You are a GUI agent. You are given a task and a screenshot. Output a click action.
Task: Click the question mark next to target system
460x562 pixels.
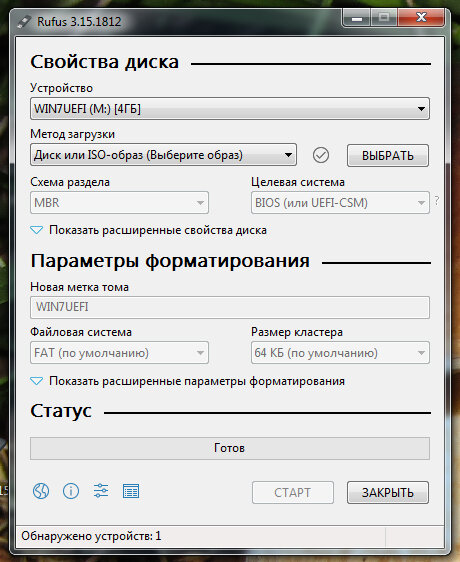point(437,201)
